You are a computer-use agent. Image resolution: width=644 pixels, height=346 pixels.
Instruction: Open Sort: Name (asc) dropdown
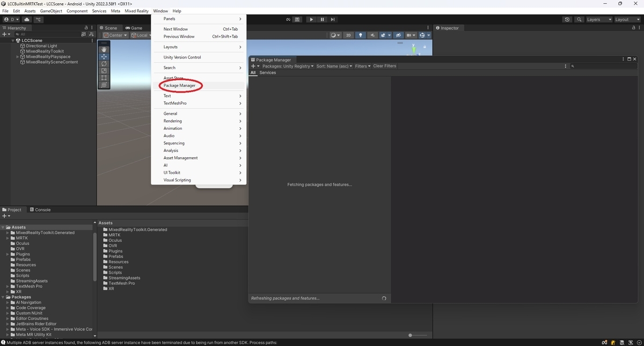pos(334,66)
